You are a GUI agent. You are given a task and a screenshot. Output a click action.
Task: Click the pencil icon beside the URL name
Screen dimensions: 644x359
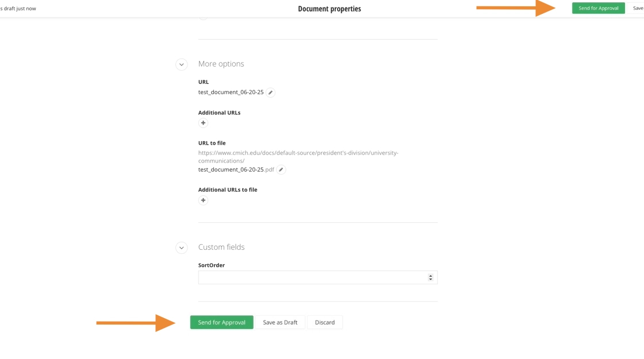click(x=270, y=92)
